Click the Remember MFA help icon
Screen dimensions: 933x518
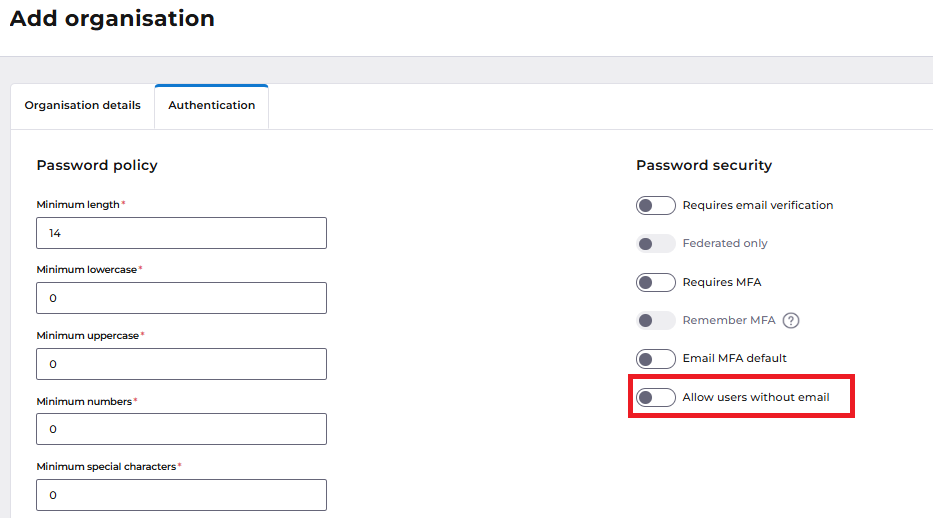pyautogui.click(x=791, y=321)
